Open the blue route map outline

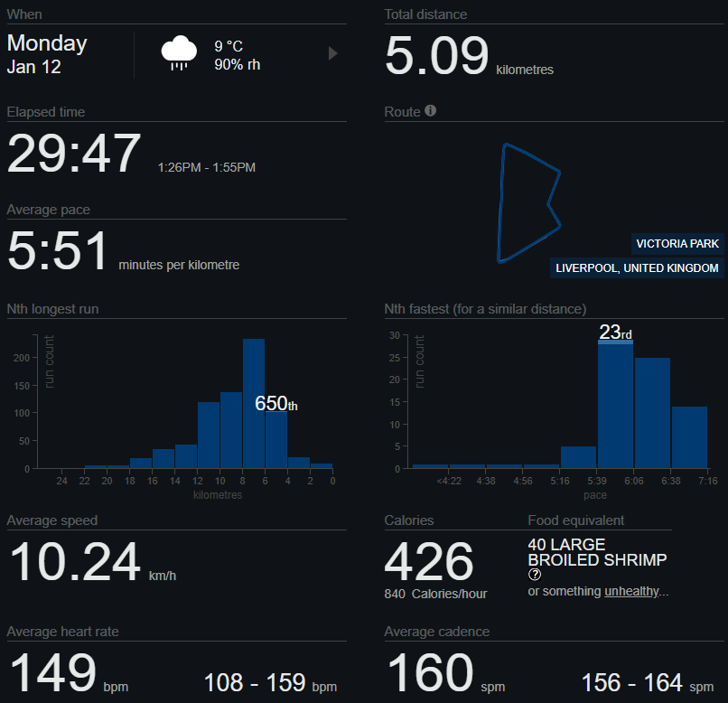(528, 203)
